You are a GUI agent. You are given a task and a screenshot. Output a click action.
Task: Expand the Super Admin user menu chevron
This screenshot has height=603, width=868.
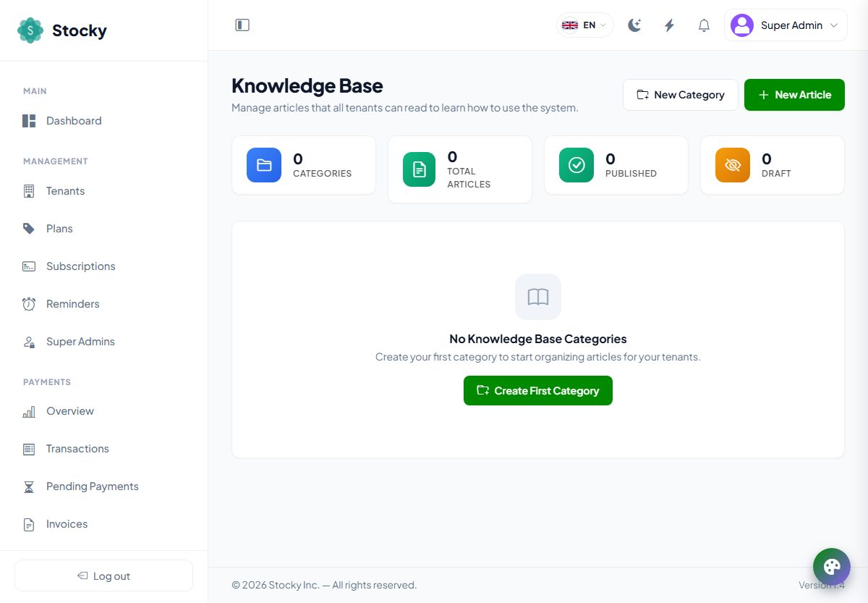tap(833, 25)
